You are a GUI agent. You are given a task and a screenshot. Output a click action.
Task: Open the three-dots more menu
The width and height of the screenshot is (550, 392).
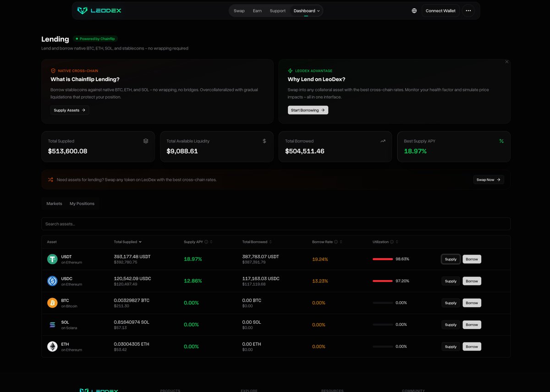click(468, 11)
